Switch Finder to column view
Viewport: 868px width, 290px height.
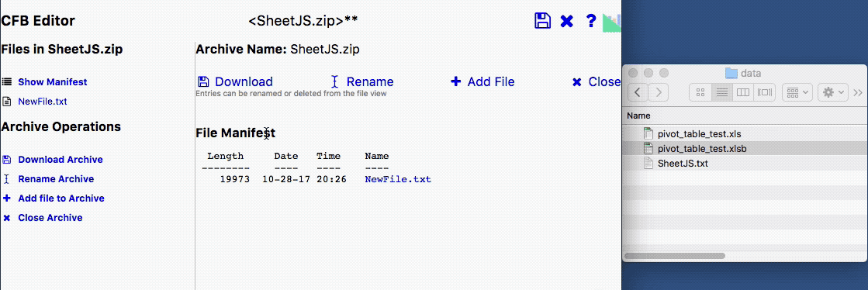coord(743,92)
